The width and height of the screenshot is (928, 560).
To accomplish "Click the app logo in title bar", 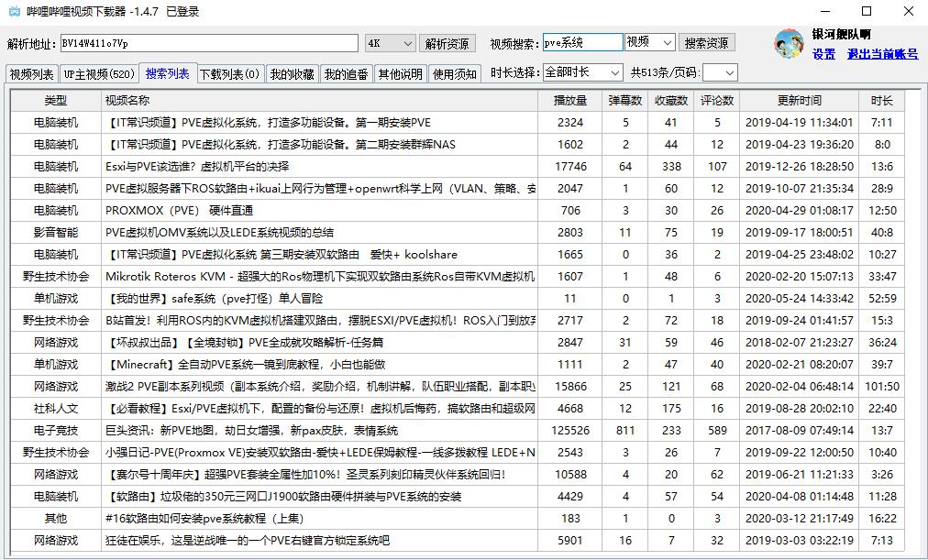I will click(14, 12).
